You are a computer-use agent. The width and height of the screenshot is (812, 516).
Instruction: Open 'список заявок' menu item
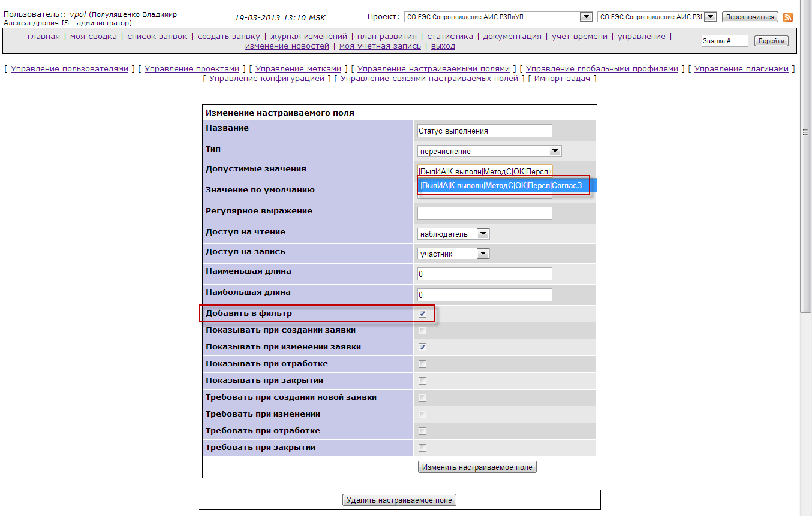(x=157, y=37)
